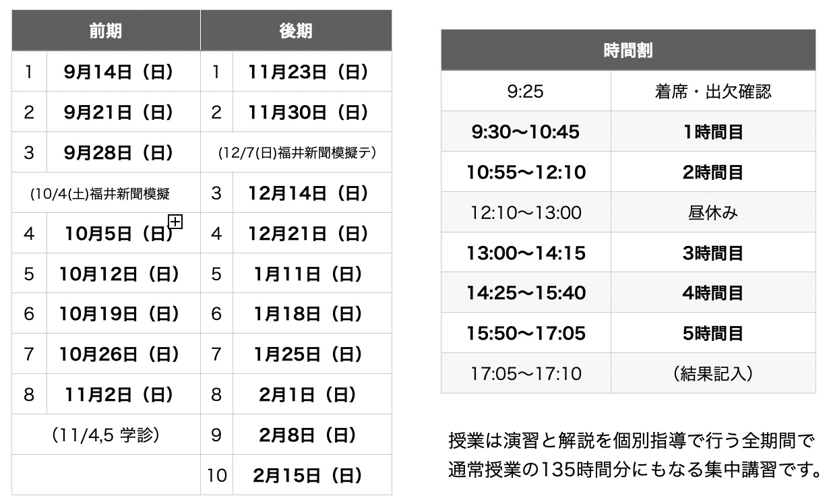Click the 前期 table header

click(x=106, y=31)
